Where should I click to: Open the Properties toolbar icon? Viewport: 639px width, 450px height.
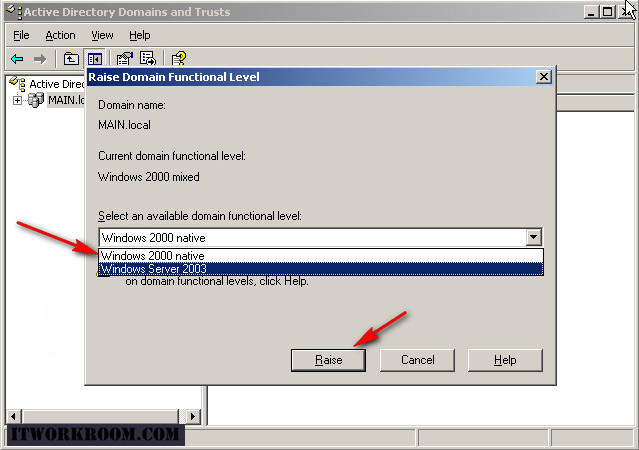(x=125, y=59)
